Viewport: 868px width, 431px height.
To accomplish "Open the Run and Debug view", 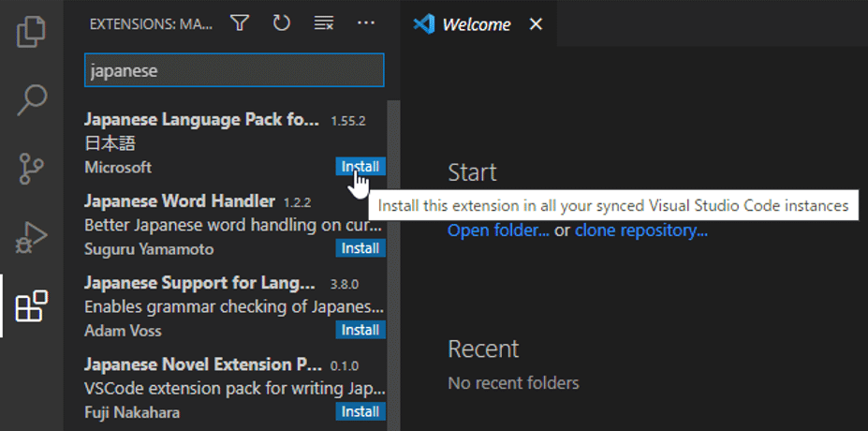I will 32,238.
